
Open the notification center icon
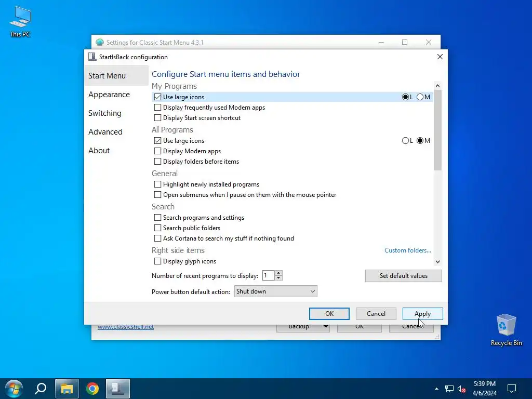coord(512,389)
